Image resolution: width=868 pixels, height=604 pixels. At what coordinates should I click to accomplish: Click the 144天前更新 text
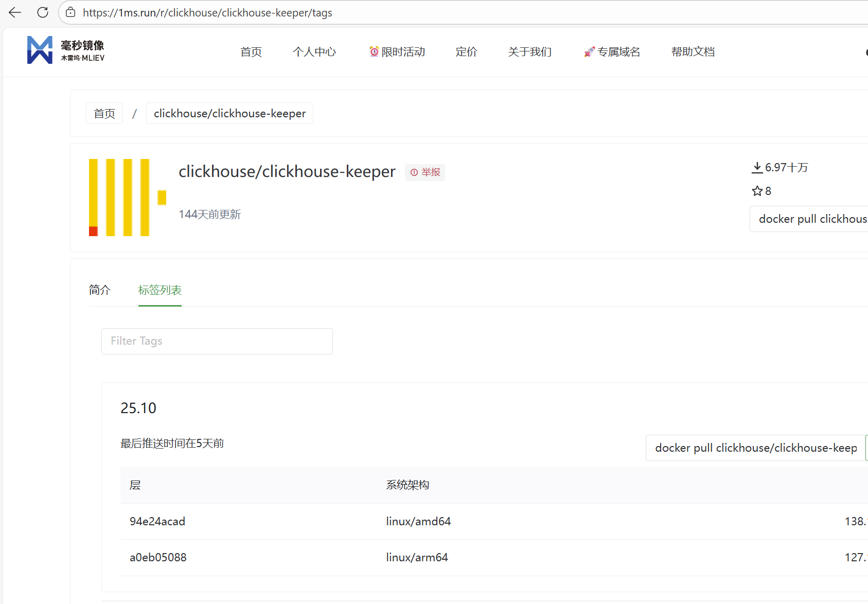point(209,215)
